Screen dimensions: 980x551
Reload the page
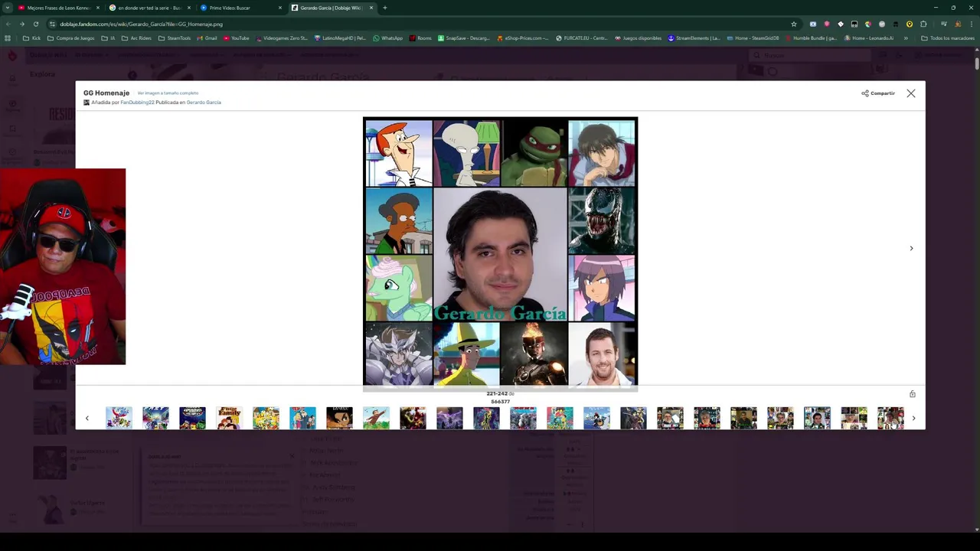(x=35, y=24)
